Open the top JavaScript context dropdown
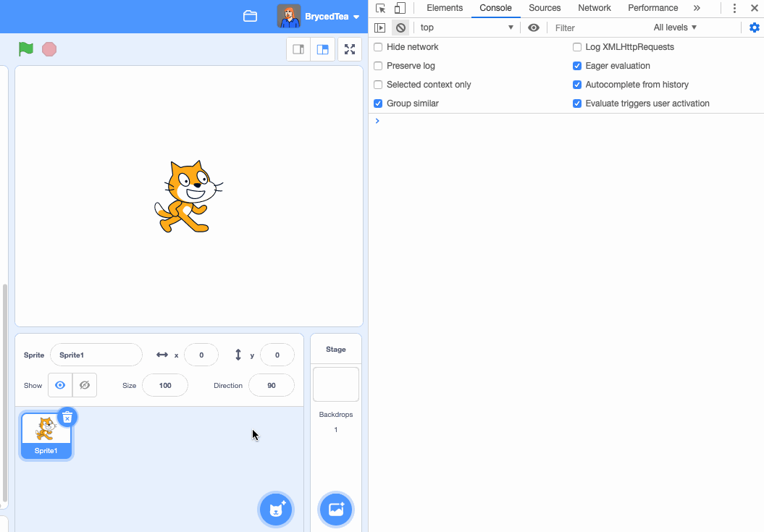Image resolution: width=764 pixels, height=532 pixels. (x=467, y=28)
